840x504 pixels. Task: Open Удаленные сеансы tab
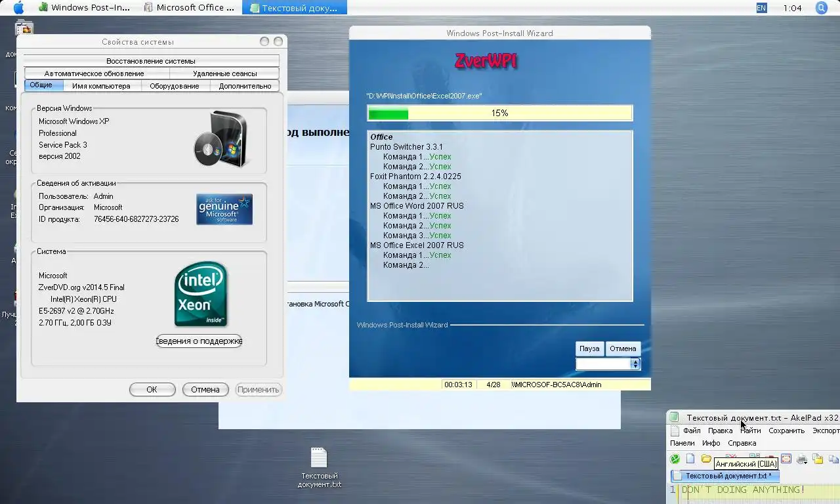225,73
